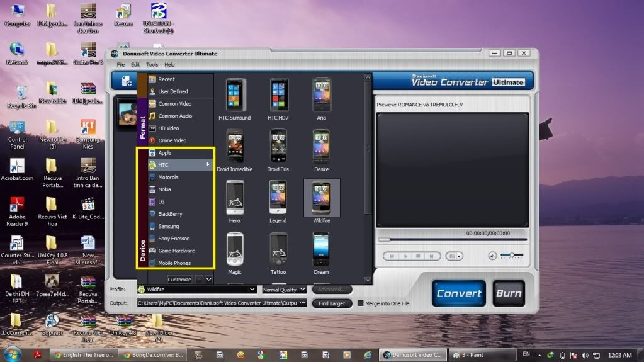The width and height of the screenshot is (644, 362).
Task: Adjust the preview volume slider
Action: (x=512, y=256)
